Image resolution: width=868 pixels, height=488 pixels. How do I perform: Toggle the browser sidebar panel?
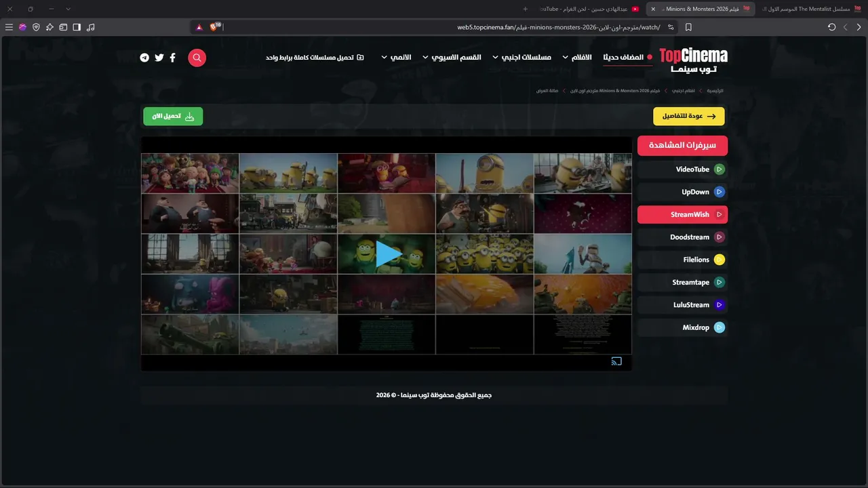[x=77, y=27]
